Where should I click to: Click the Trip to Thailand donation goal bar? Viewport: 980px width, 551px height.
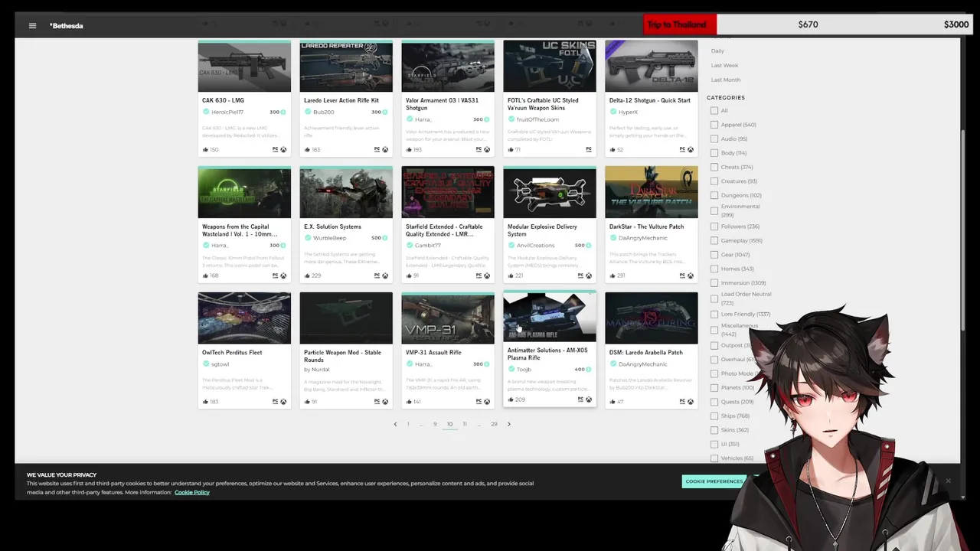coord(808,24)
